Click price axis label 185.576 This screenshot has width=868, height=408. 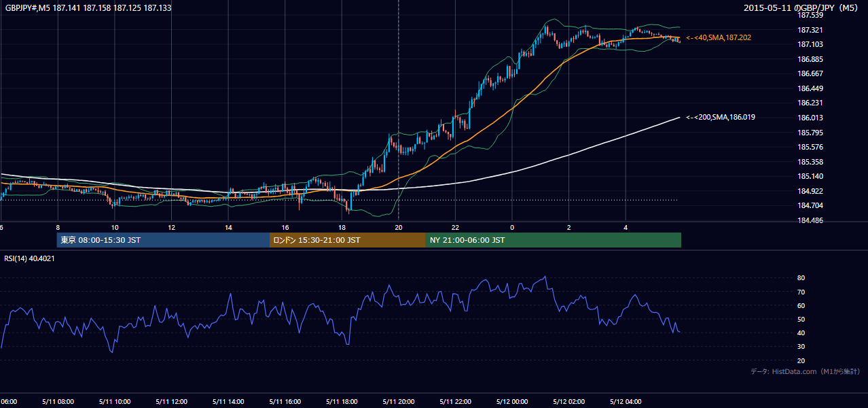pos(810,147)
